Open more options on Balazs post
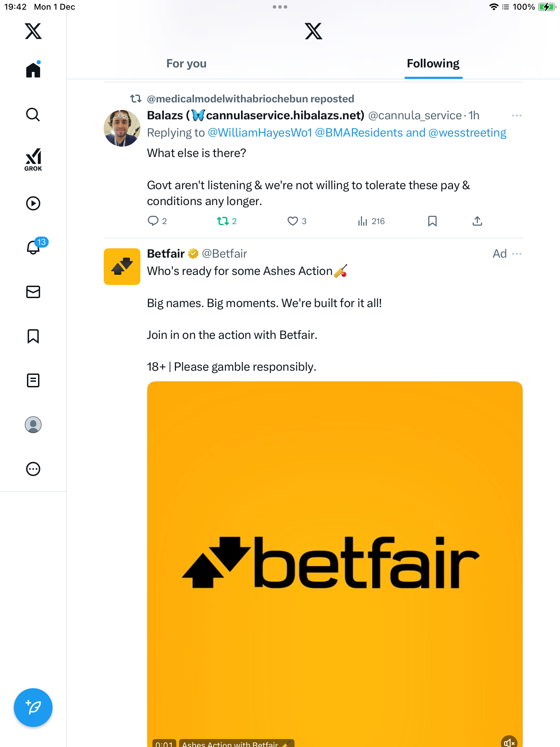Image resolution: width=560 pixels, height=747 pixels. (516, 116)
